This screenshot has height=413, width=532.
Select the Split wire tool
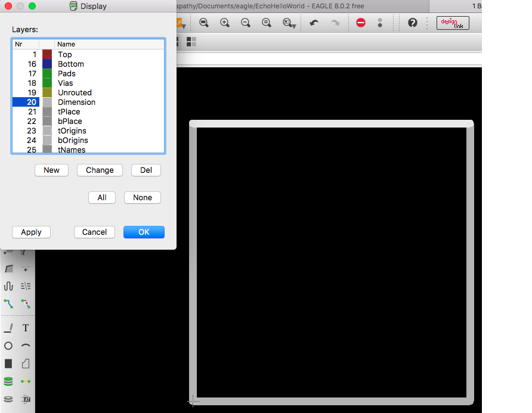click(x=26, y=269)
